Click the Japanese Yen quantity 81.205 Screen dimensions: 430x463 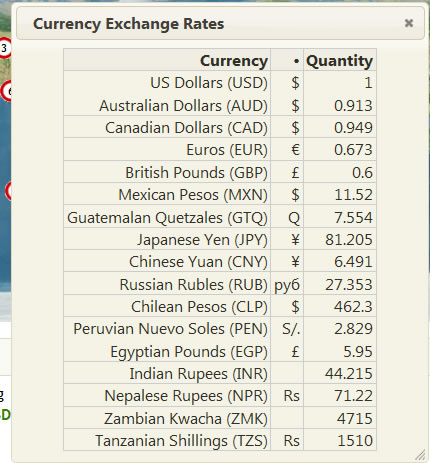click(x=349, y=239)
